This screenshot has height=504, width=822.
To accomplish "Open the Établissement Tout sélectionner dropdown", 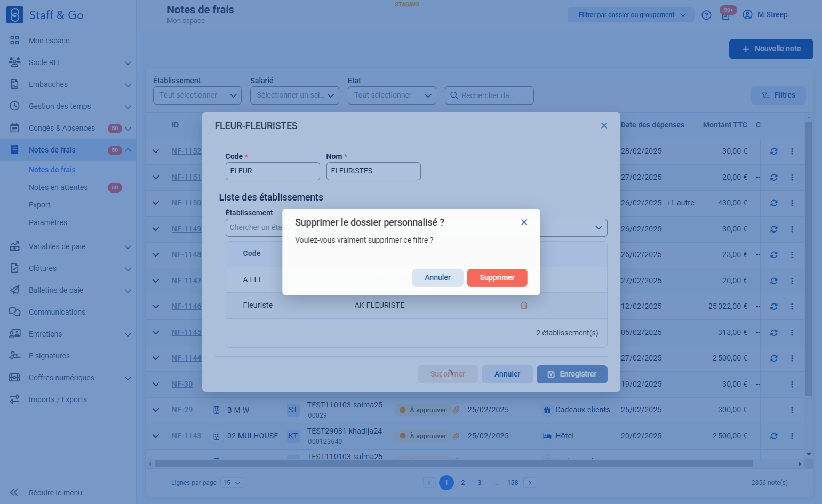I will click(x=197, y=95).
